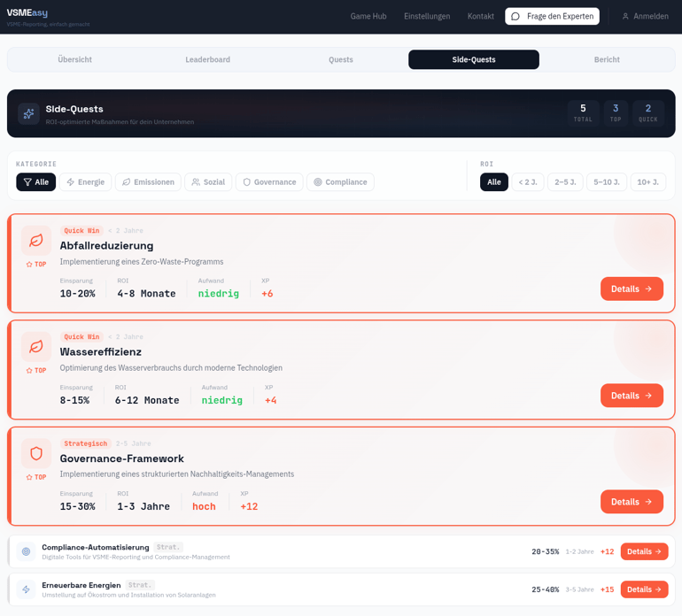
Task: Click the Compliance-Automatisierung row icon
Action: 26,551
